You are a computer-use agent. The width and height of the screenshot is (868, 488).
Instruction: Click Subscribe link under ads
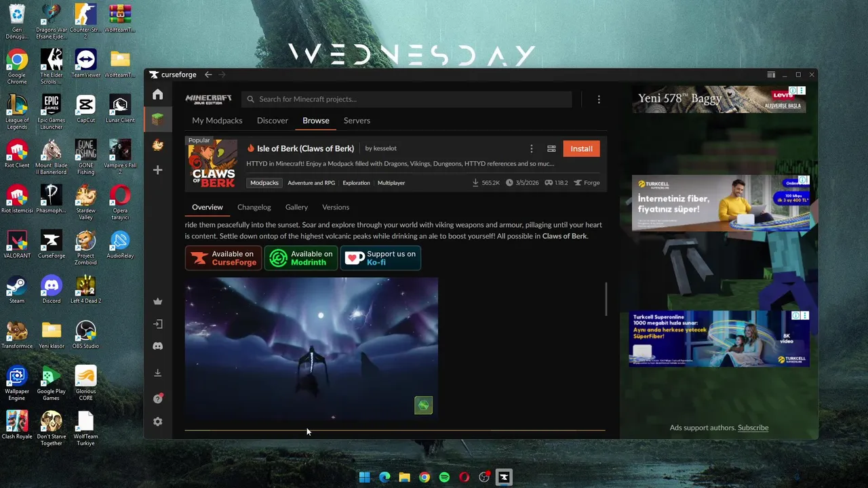(x=753, y=428)
